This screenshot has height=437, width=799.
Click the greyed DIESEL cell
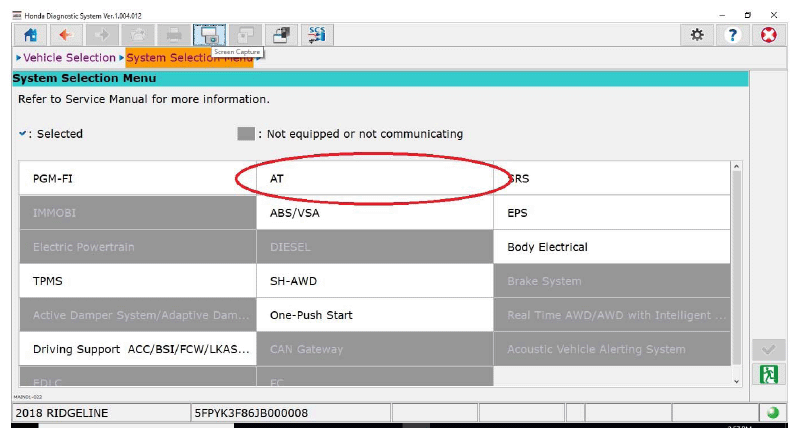tap(375, 247)
